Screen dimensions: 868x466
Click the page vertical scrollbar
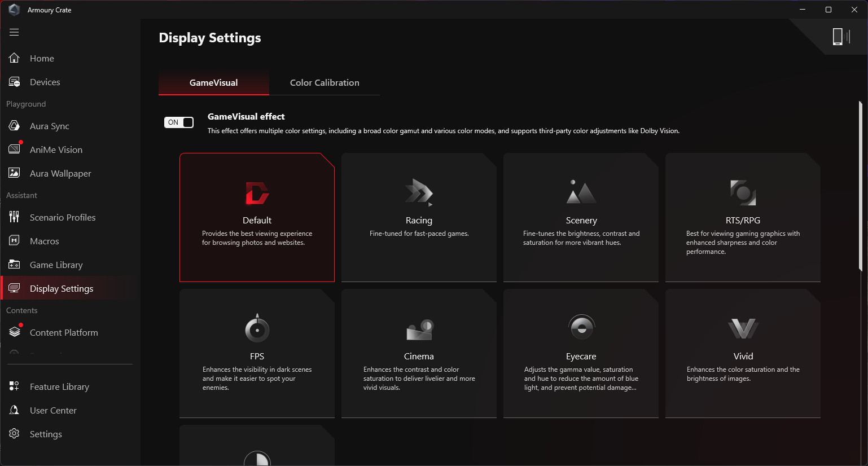point(860,186)
